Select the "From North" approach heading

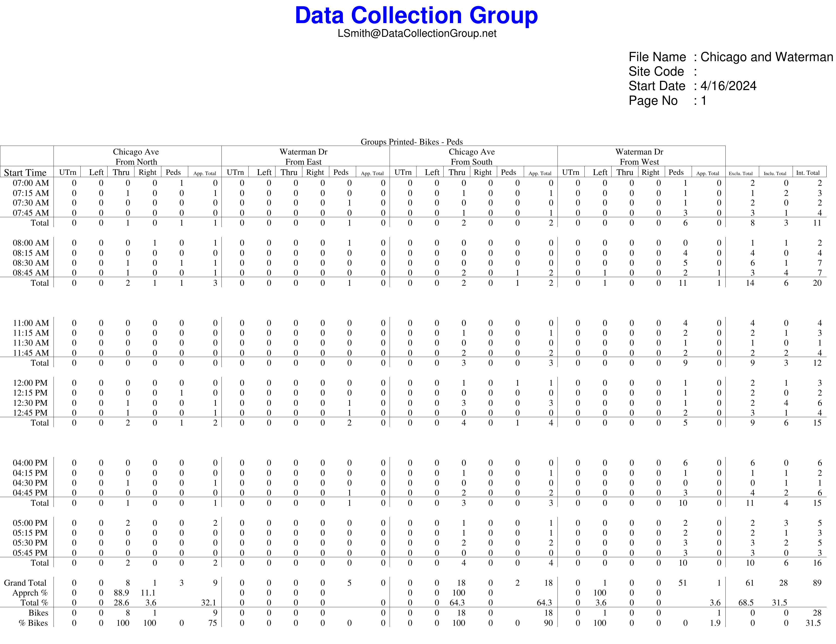click(136, 162)
